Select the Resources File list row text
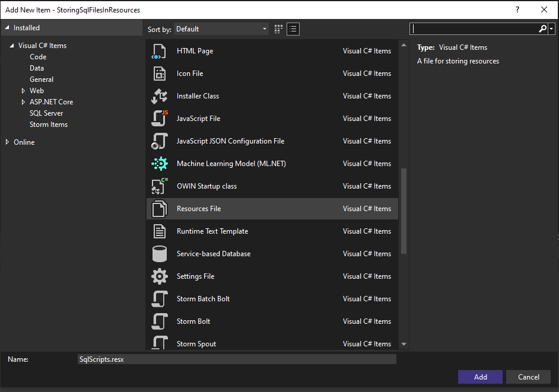 point(199,209)
